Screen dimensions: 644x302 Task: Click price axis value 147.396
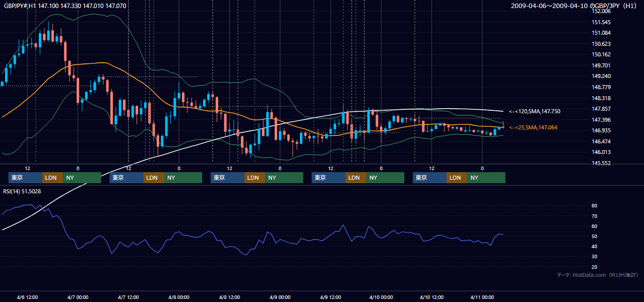tap(601, 120)
